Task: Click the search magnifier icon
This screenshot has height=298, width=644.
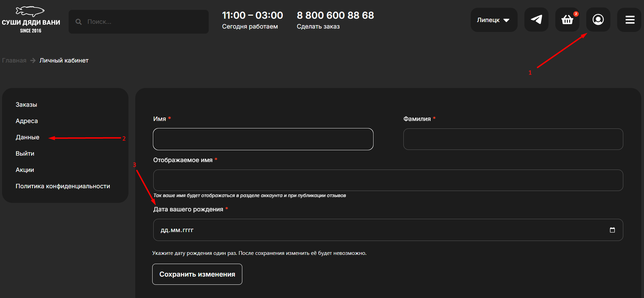Action: [x=79, y=22]
